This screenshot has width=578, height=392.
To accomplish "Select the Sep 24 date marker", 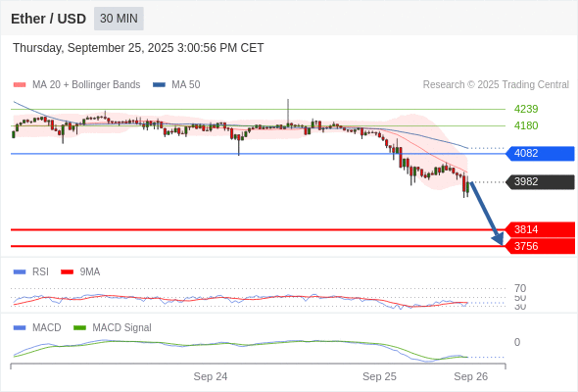I will click(211, 376).
